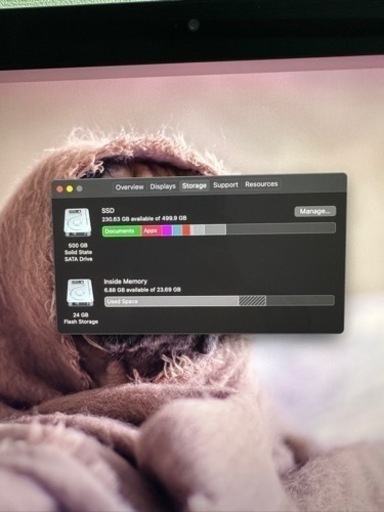Image resolution: width=384 pixels, height=512 pixels.
Task: Click the red Apps storage segment
Action: pyautogui.click(x=151, y=231)
